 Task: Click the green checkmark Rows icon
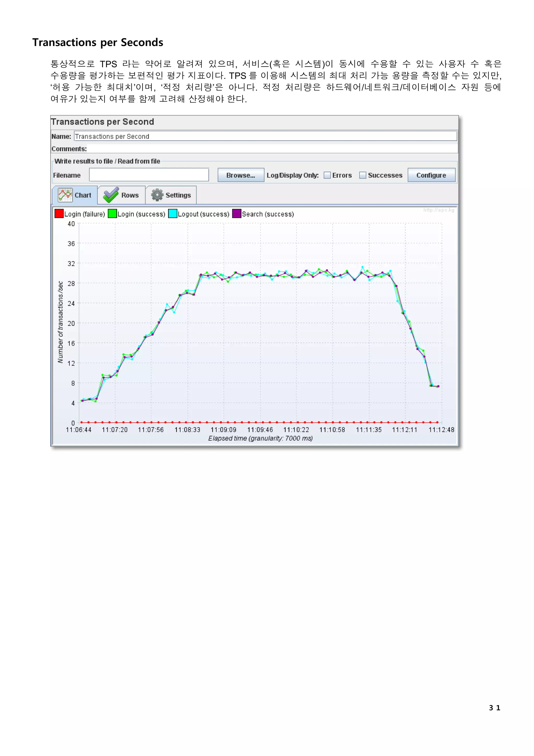point(111,195)
